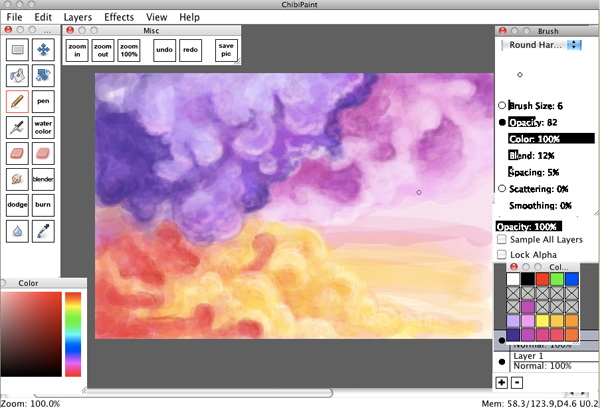Open the Help menu
Screen dimensions: 600x408
tap(189, 17)
